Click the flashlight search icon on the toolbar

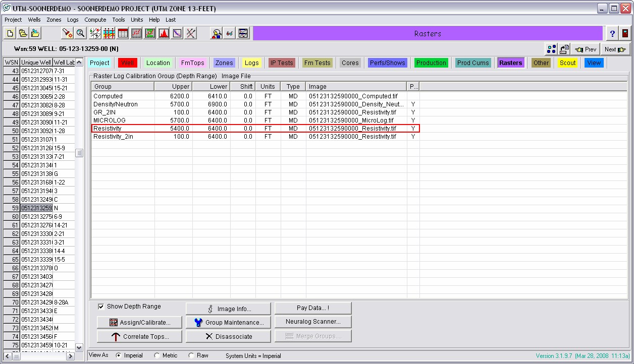tap(67, 33)
